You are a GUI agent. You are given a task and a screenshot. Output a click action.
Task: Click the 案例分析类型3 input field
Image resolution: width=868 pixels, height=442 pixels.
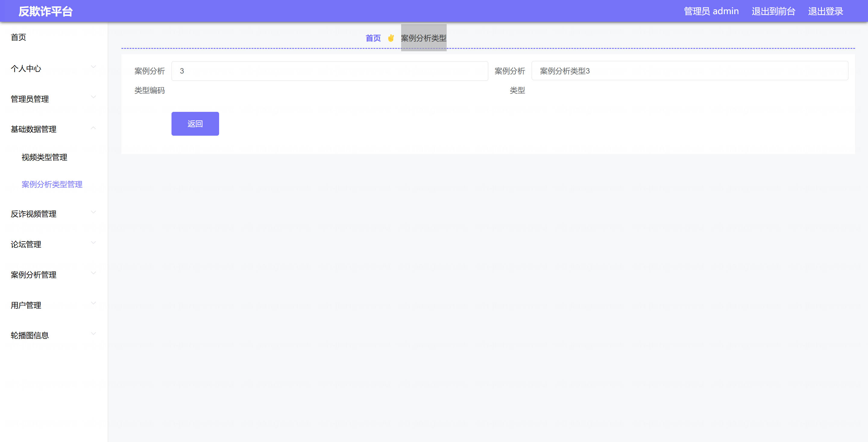coord(689,71)
